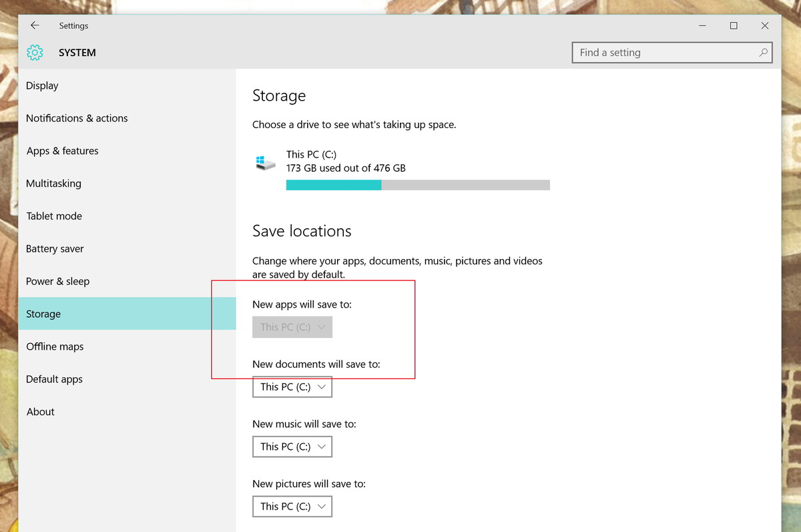Image resolution: width=801 pixels, height=532 pixels.
Task: Expand the New documents save location dropdown
Action: point(292,386)
